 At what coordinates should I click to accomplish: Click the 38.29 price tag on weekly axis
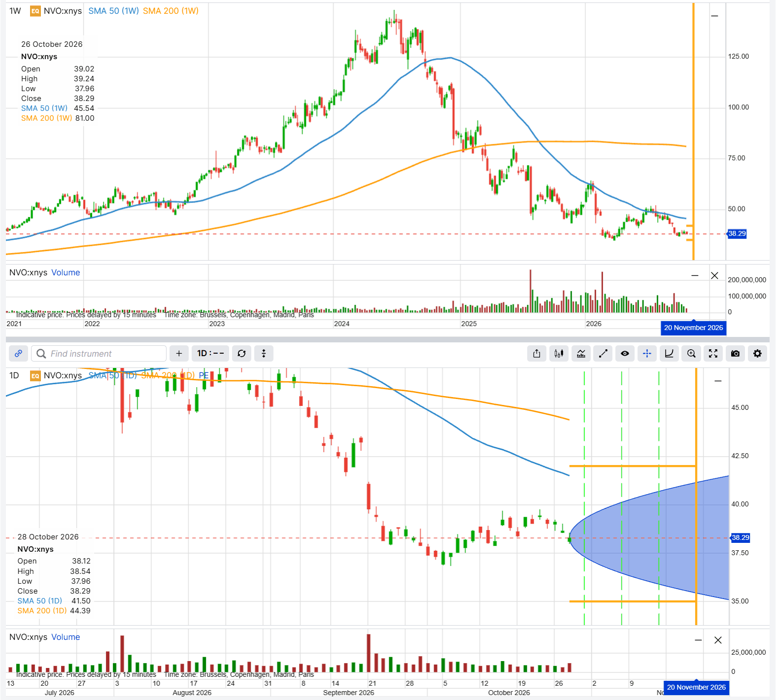737,233
